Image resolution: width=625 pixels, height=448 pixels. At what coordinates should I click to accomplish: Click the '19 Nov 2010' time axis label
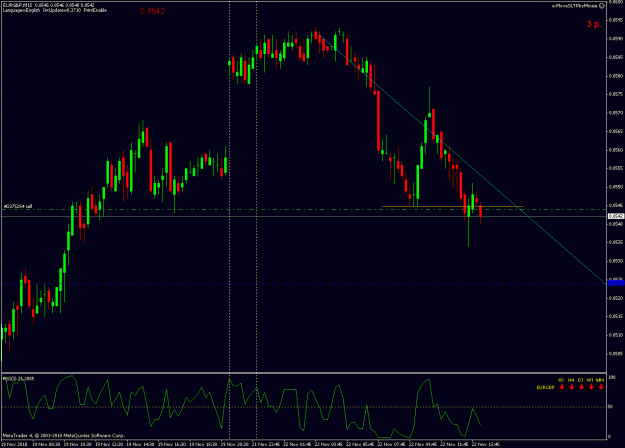click(14, 444)
